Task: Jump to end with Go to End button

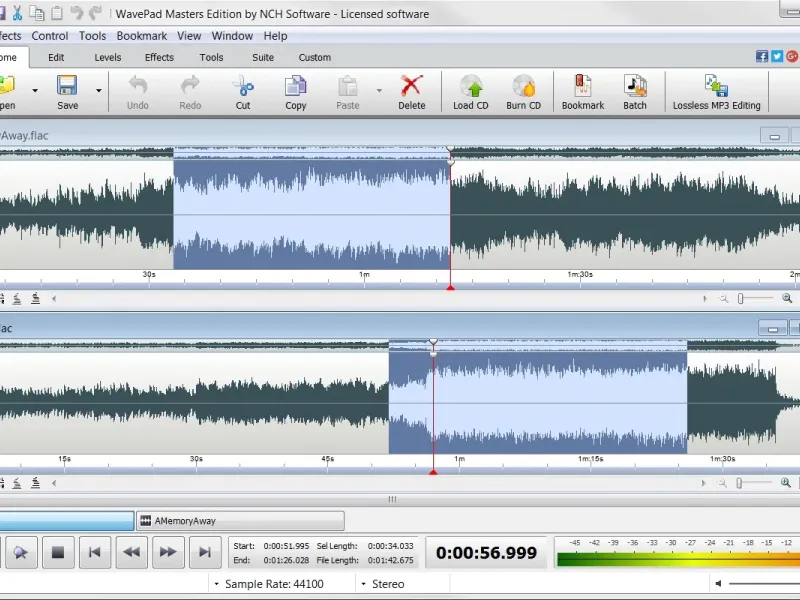Action: (205, 551)
